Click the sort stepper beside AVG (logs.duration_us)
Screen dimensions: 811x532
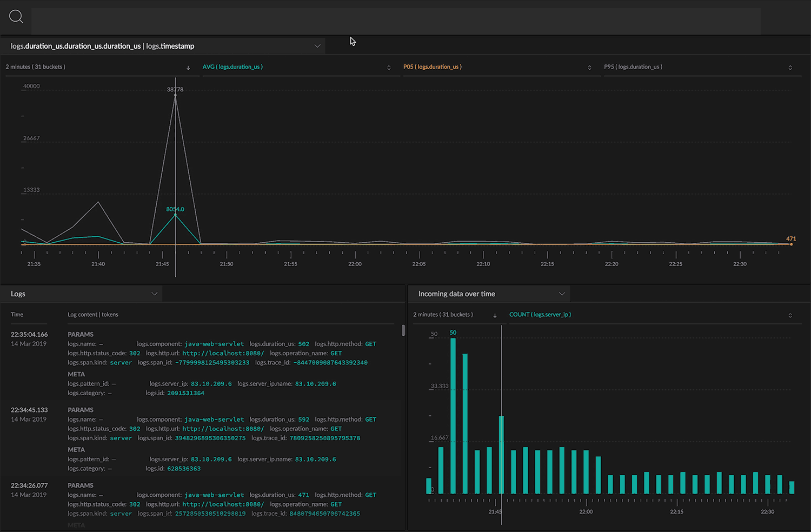tap(388, 67)
